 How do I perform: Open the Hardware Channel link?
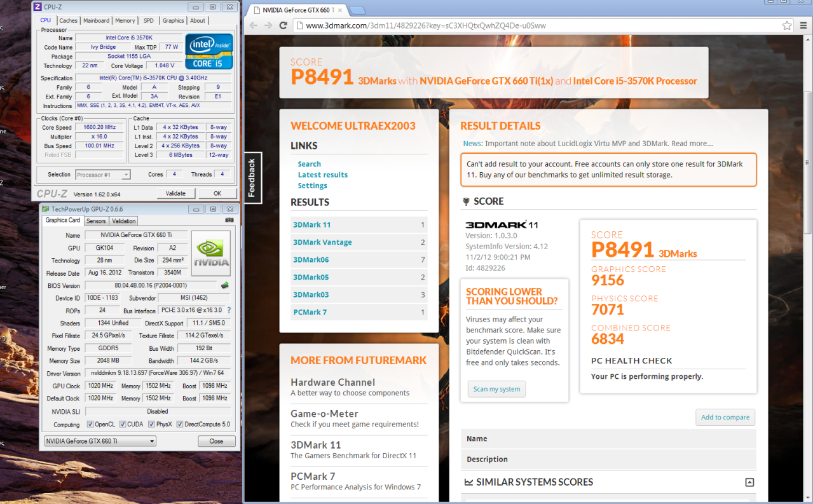tap(333, 382)
